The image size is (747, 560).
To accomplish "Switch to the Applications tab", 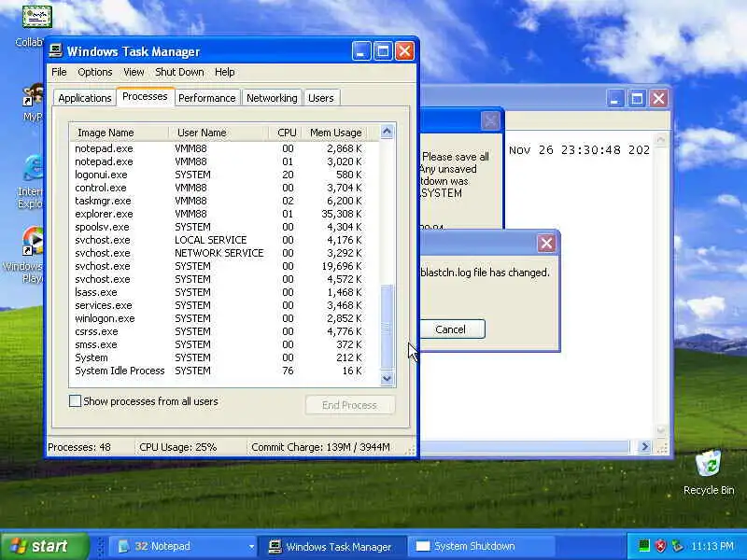I will [84, 98].
